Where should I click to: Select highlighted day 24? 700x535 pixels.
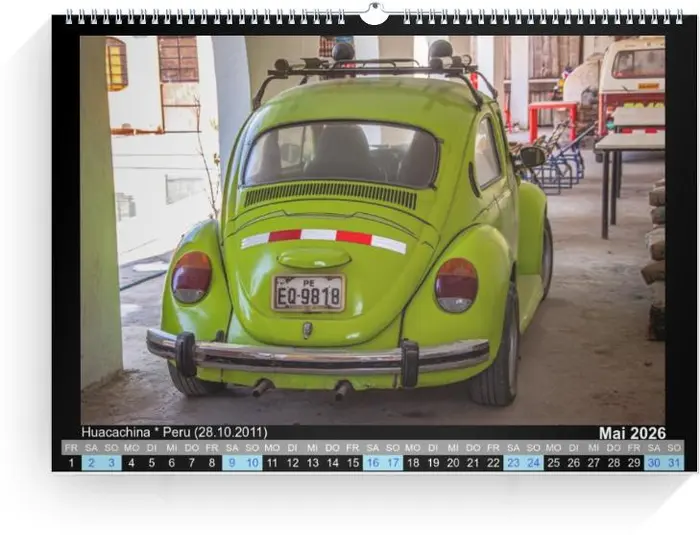[x=533, y=463]
